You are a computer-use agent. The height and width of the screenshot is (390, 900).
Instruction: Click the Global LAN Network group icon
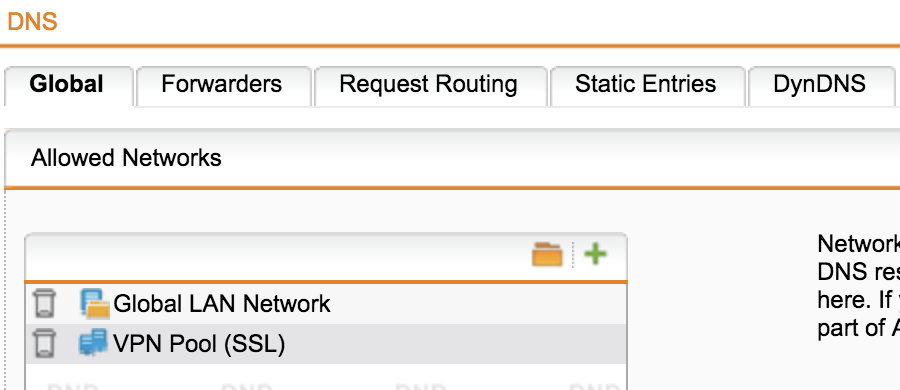(x=94, y=303)
